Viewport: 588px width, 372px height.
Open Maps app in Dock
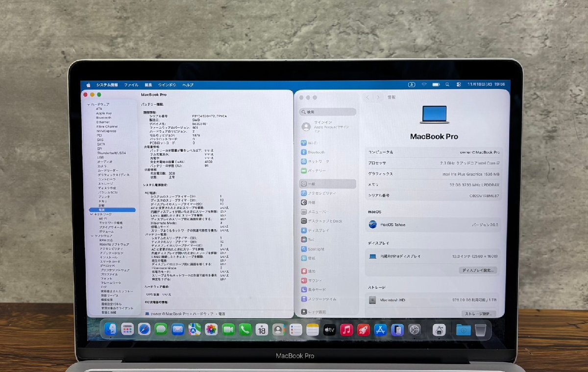point(195,330)
